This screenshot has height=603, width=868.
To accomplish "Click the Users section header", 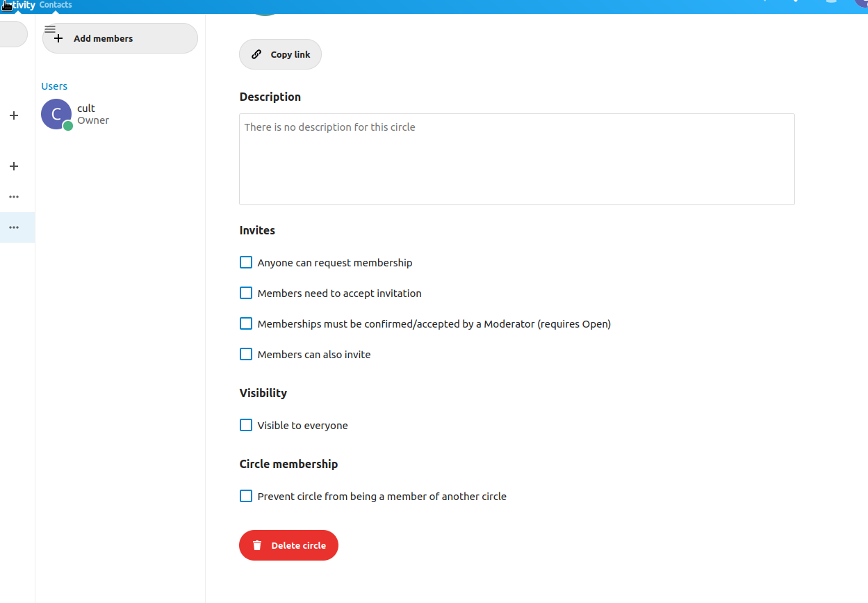I will [54, 86].
